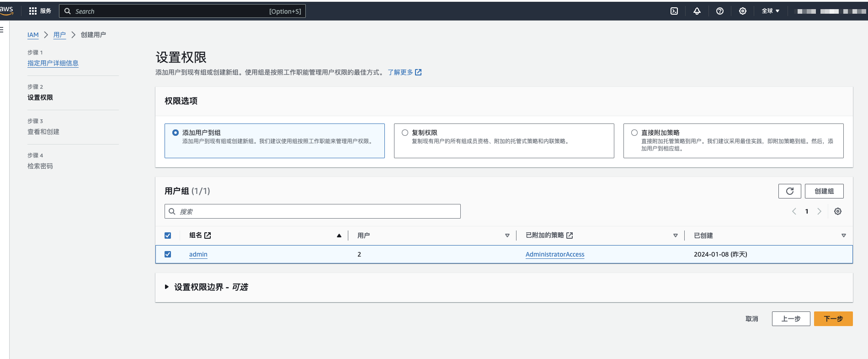Open the settings gear in top bar

click(743, 11)
